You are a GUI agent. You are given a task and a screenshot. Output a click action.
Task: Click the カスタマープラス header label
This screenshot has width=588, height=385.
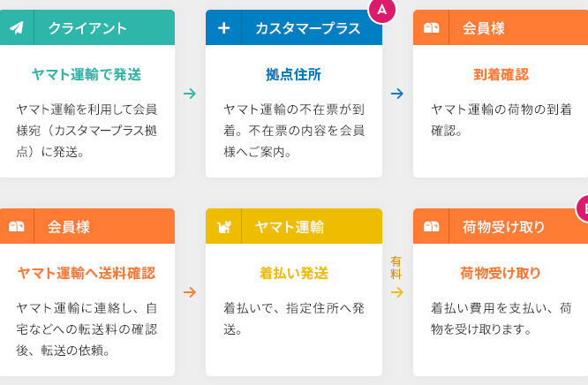click(307, 27)
